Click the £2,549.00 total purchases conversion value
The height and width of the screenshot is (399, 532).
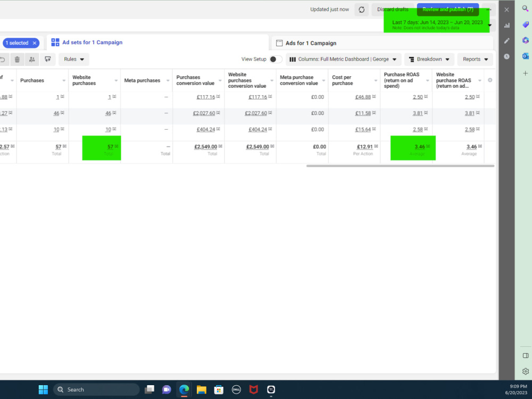205,147
